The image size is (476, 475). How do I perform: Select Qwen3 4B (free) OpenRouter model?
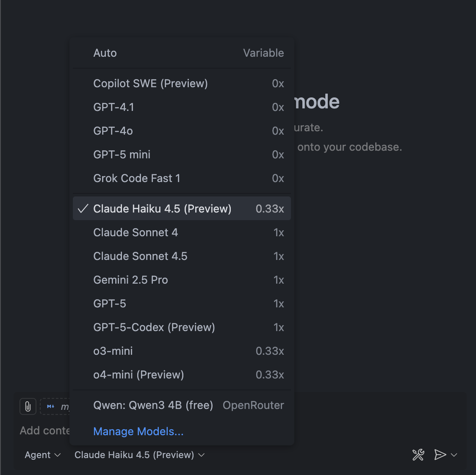click(182, 405)
